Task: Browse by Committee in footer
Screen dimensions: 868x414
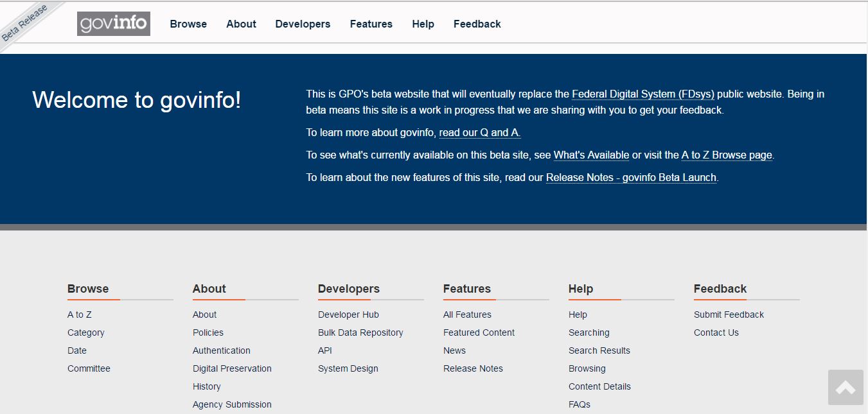Action: (89, 368)
